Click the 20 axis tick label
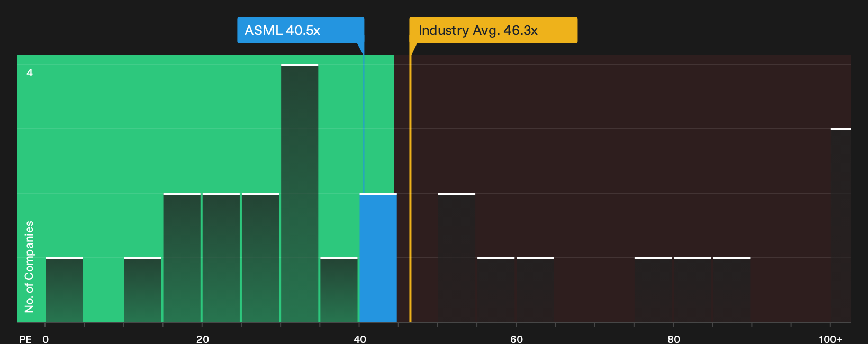868x344 pixels. tap(203, 339)
